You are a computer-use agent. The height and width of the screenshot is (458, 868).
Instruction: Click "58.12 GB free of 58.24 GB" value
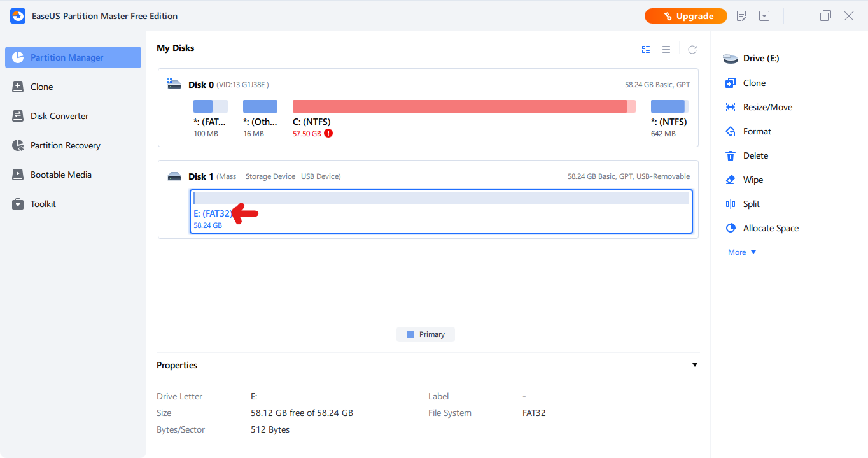coord(302,413)
